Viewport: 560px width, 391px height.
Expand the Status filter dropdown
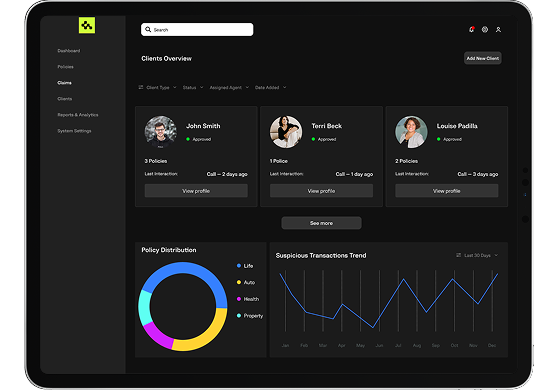[x=193, y=87]
